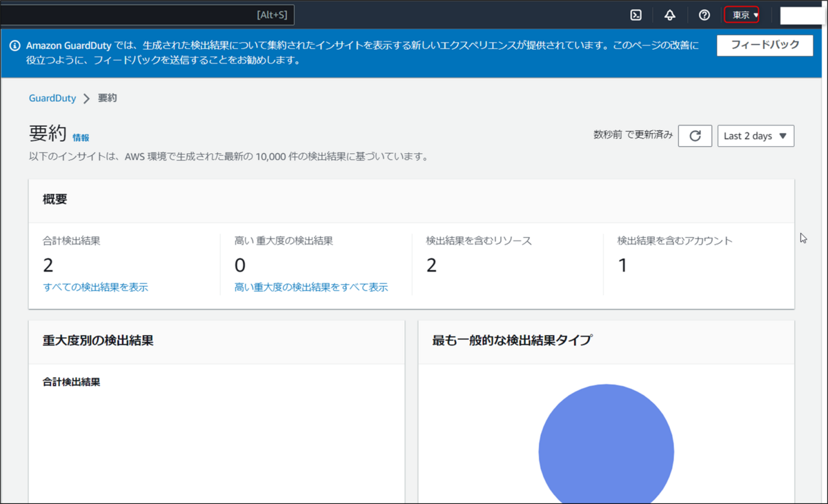Open the 東京 region selector
828x504 pixels.
coord(741,14)
